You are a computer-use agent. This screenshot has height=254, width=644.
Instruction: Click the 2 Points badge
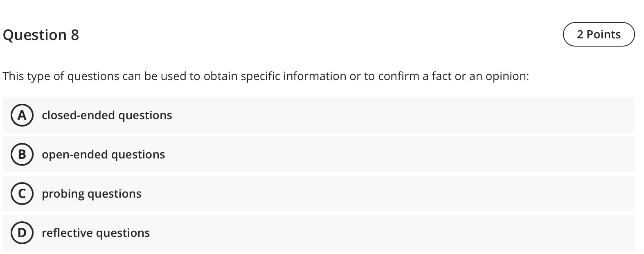coord(598,34)
